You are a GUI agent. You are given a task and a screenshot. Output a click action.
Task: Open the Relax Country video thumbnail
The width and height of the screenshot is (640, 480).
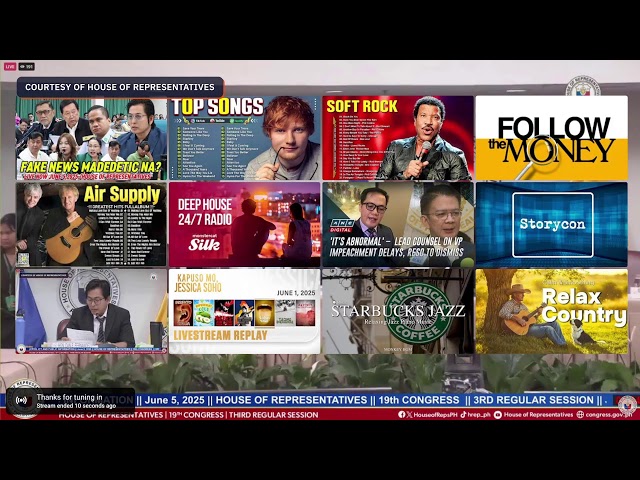coord(551,311)
